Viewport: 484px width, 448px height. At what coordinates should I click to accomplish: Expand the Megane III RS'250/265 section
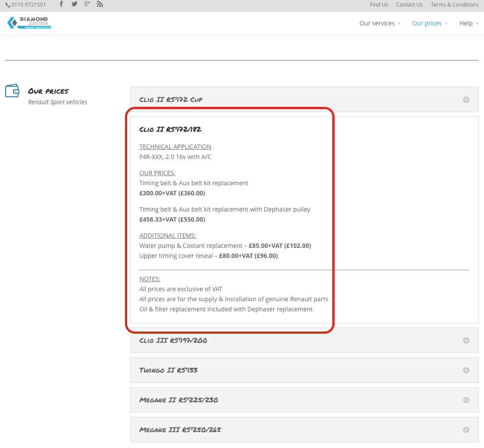pos(466,430)
